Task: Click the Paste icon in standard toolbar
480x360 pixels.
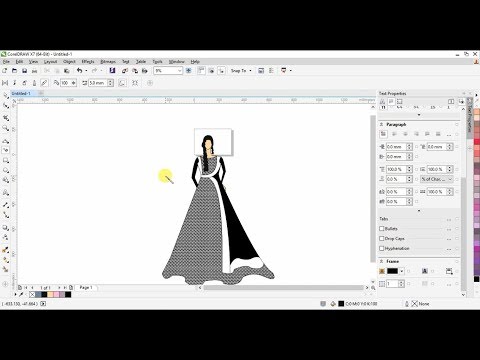Action: click(67, 71)
